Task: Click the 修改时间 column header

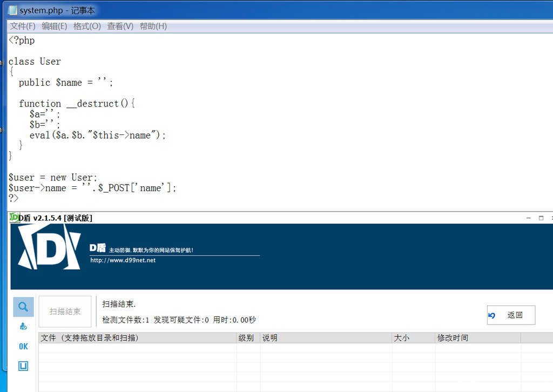Action: tap(478, 337)
